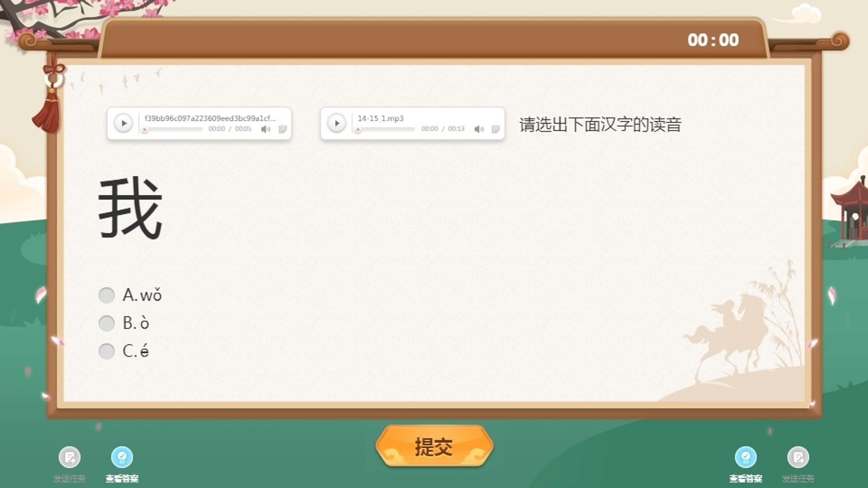Mute the 14-15_1.mp3 player's volume
The height and width of the screenshot is (488, 868).
479,129
